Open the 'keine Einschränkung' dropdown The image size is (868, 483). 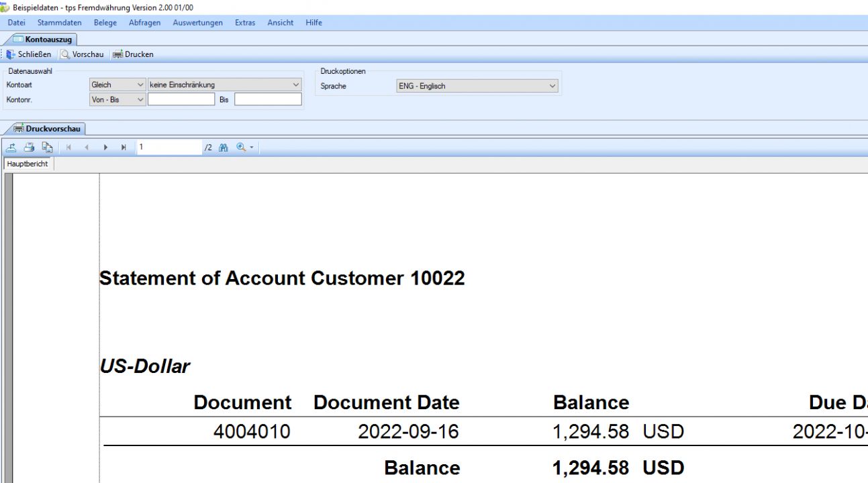click(296, 85)
